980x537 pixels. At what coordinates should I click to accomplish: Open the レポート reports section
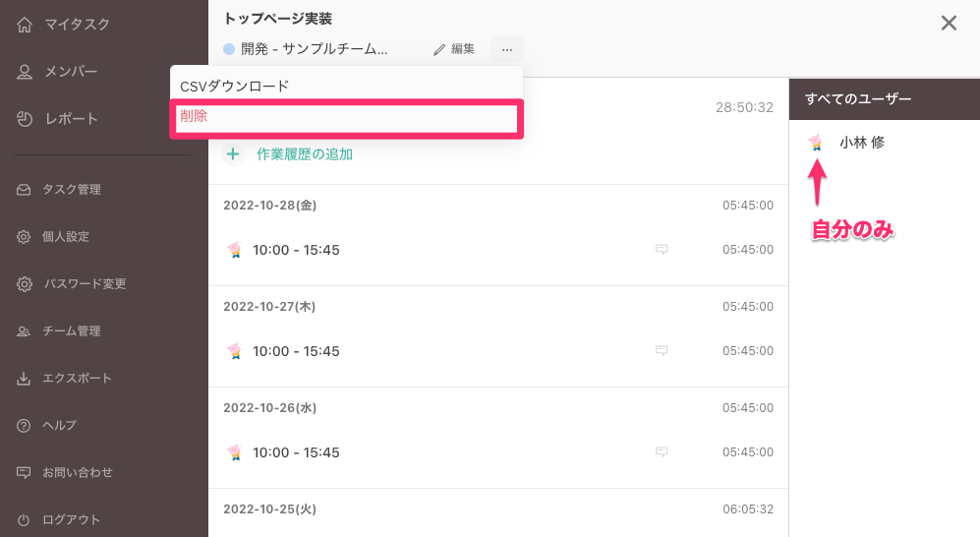71,119
